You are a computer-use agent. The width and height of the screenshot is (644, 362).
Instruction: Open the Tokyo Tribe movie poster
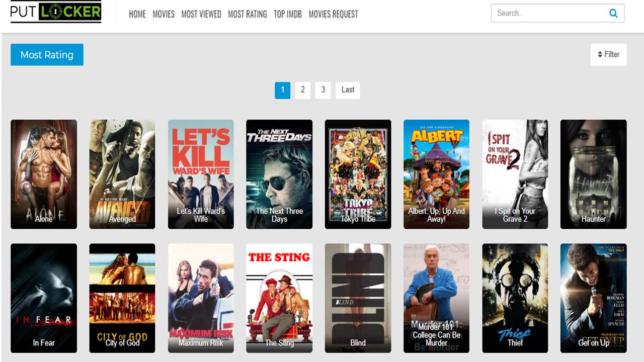point(358,174)
